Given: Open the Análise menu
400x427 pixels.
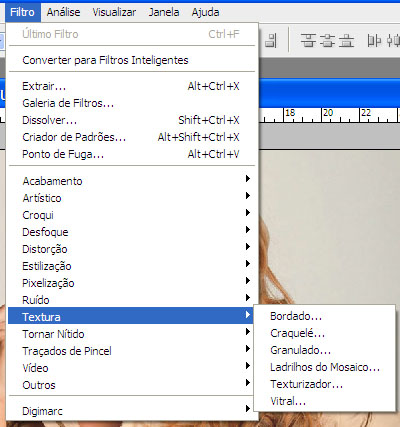Looking at the screenshot, I should point(63,12).
